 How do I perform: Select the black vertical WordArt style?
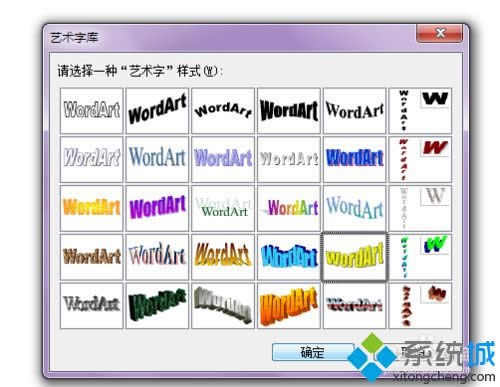(420, 111)
